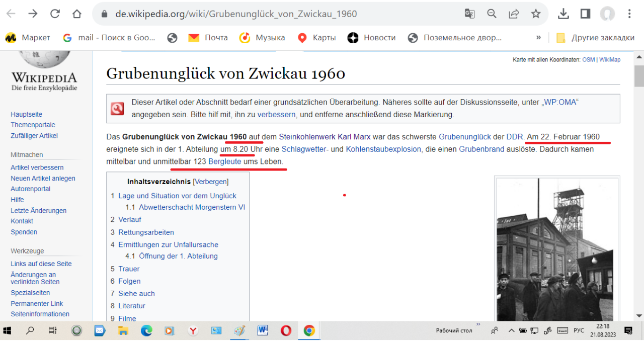
Task: Open Windows taskbar search
Action: [x=30, y=330]
